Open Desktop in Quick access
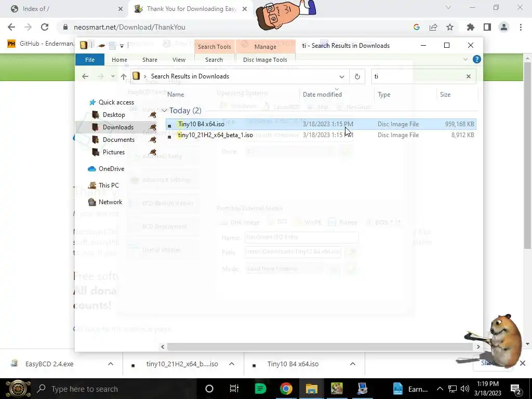 pos(114,115)
